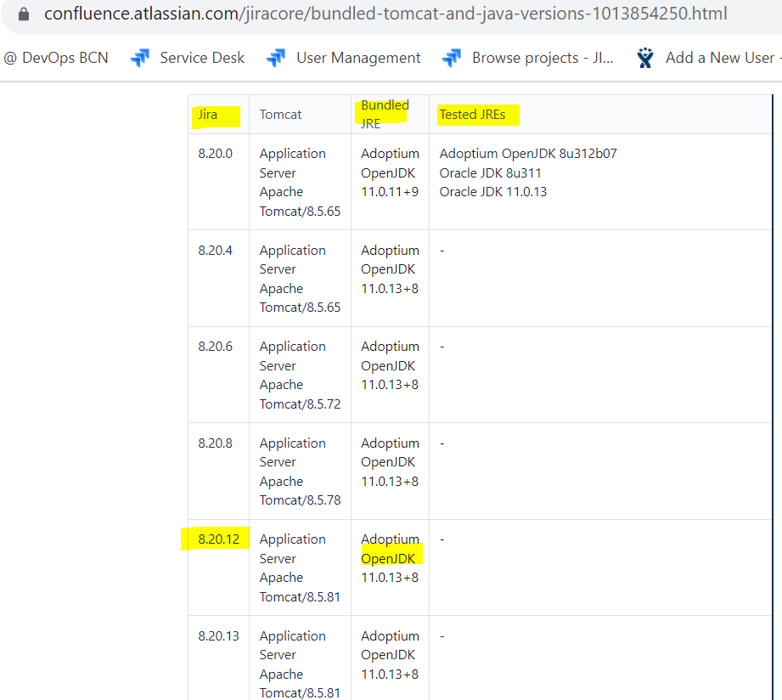
Task: Click Adoptium OpenJDK 8u312b07 tested JRE
Action: (528, 154)
